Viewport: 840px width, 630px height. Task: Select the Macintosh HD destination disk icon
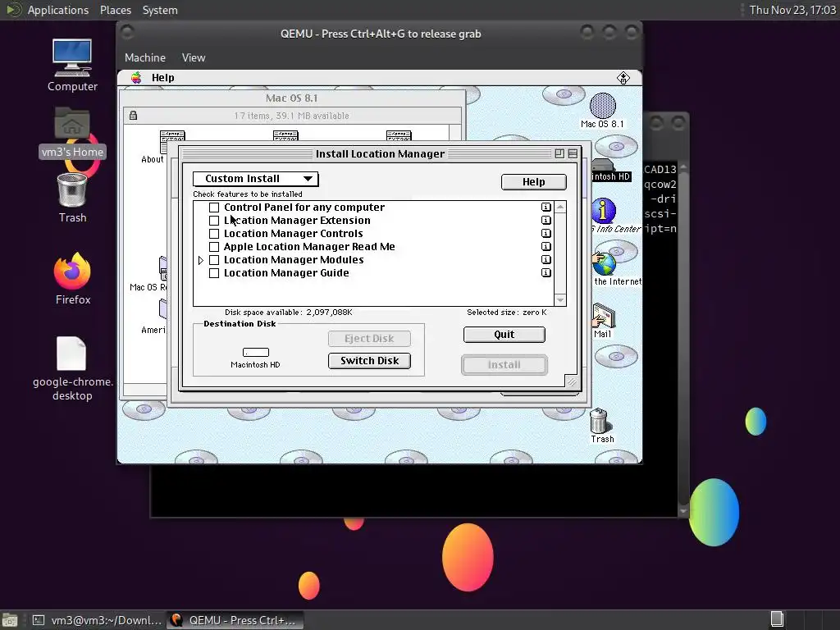tap(256, 353)
